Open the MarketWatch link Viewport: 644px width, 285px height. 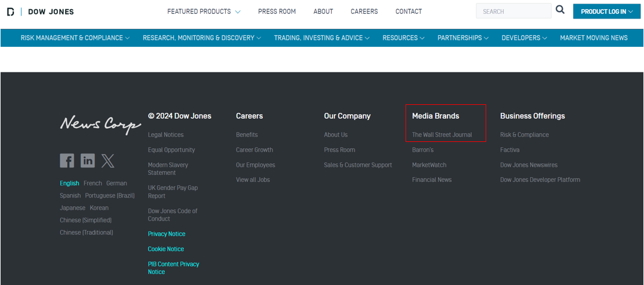point(429,165)
